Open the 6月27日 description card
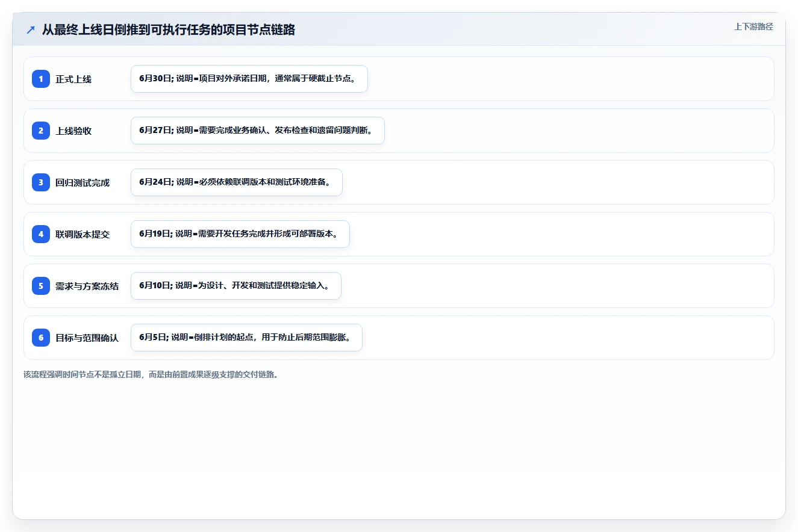Screen dimensions: 798x532 [258, 131]
